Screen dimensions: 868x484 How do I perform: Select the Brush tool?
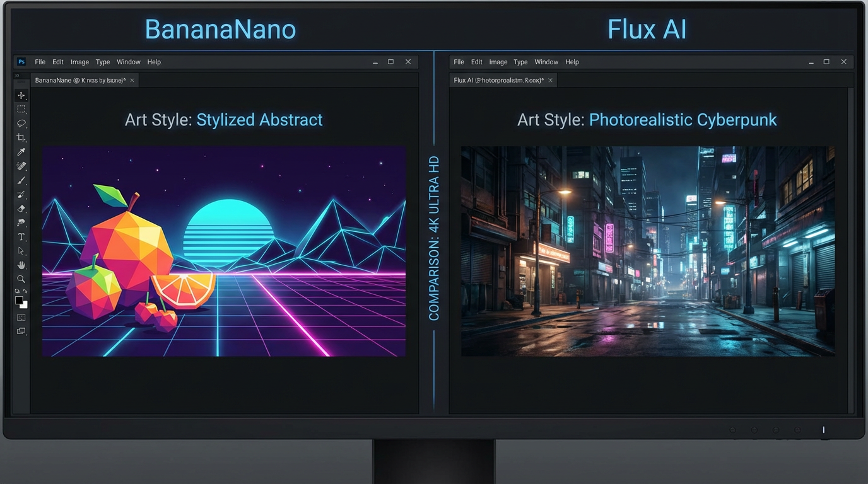pyautogui.click(x=21, y=180)
